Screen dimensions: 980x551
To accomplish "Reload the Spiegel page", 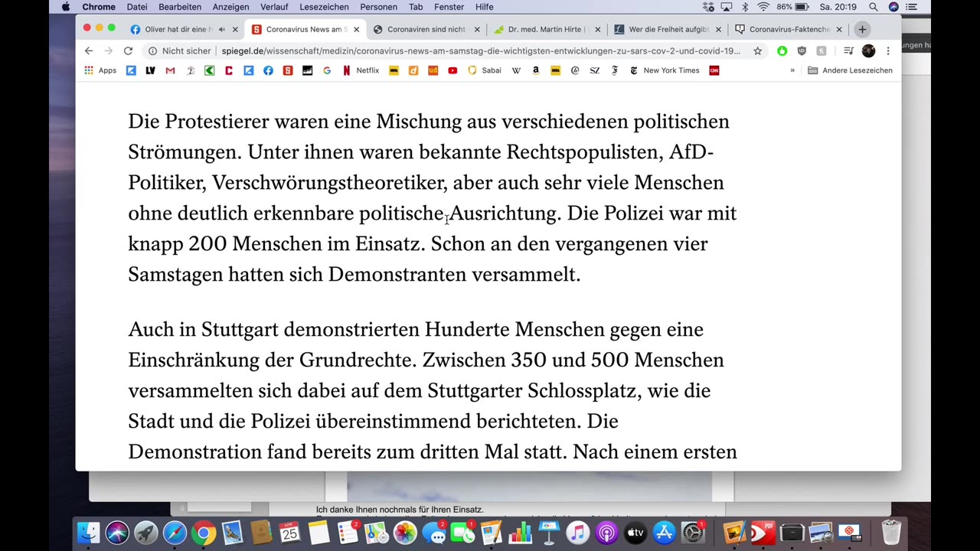I will click(x=128, y=51).
